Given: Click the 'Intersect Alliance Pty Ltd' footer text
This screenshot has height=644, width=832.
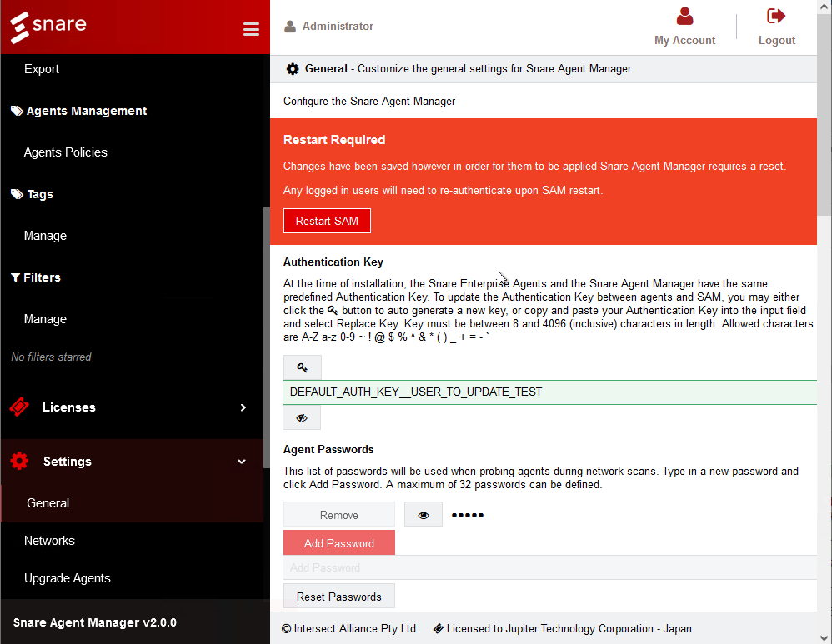Looking at the screenshot, I should (x=354, y=629).
